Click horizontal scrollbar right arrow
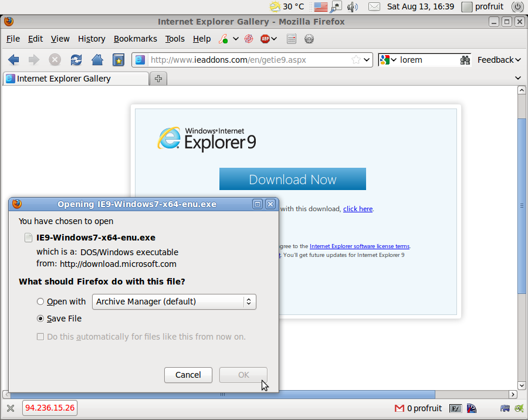 tap(513, 394)
